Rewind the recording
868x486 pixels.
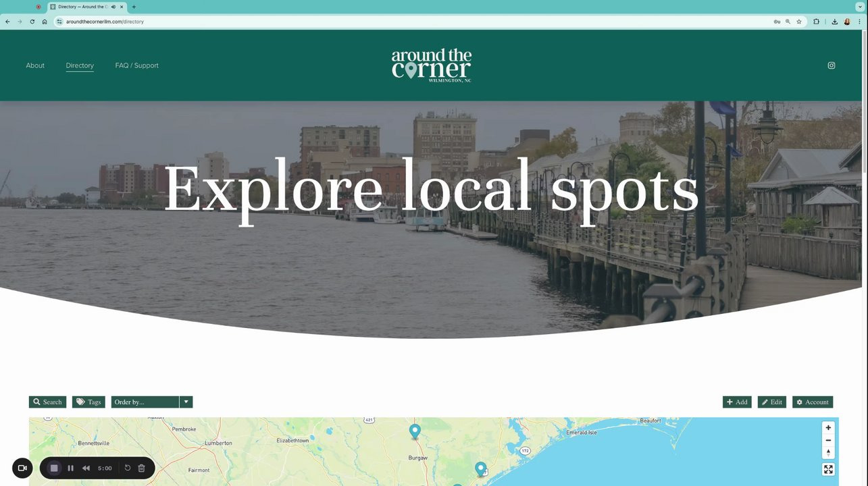click(86, 468)
